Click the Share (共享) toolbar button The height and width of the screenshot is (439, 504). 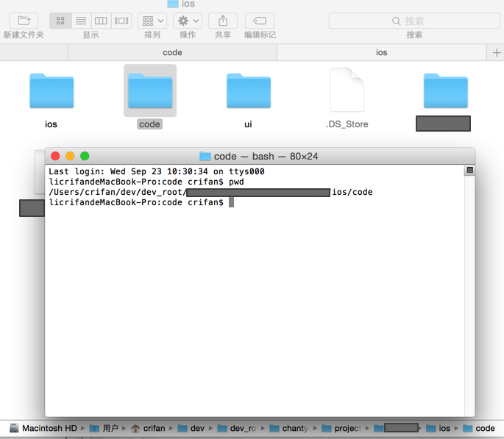point(223,21)
